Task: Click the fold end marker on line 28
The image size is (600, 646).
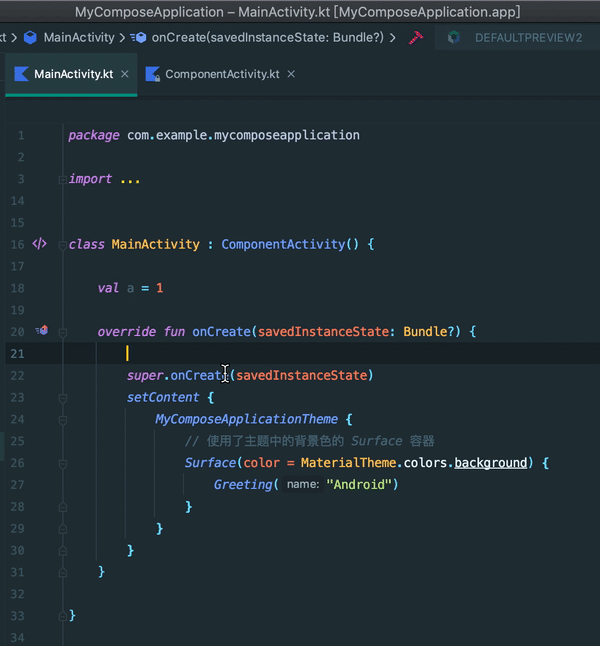Action: tap(63, 507)
